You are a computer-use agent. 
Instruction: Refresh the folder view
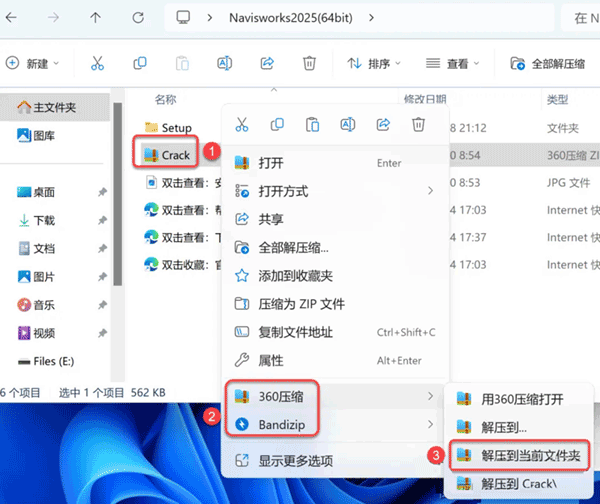pos(138,17)
